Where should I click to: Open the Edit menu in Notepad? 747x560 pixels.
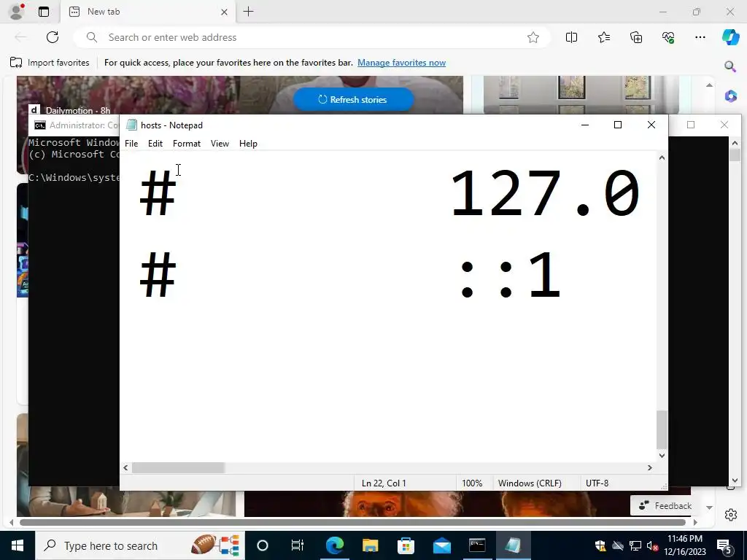click(155, 144)
